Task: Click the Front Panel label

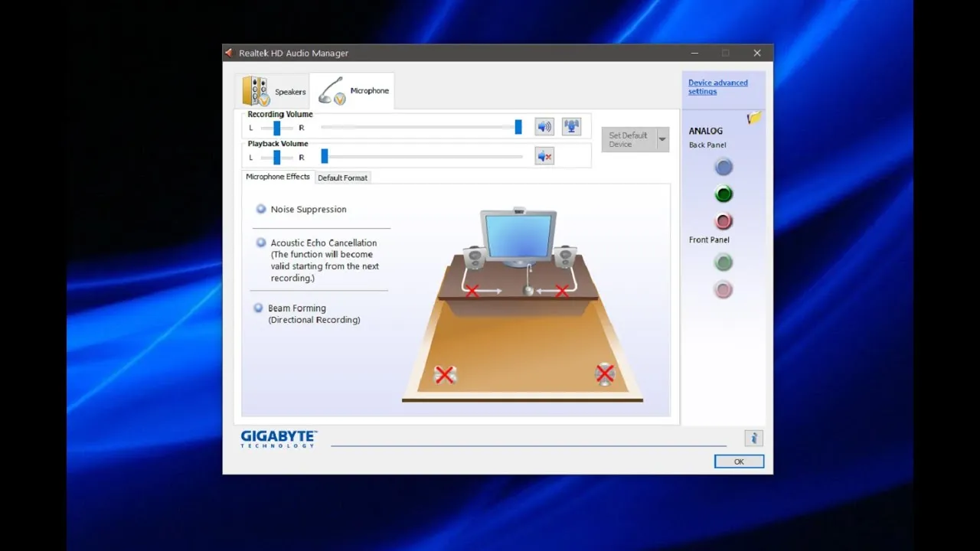Action: coord(709,240)
